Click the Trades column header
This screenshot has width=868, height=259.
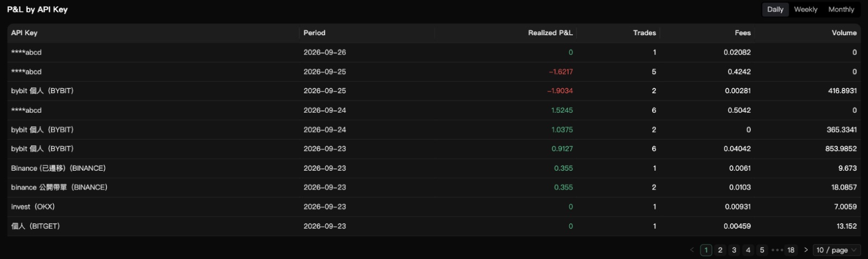[x=619, y=33]
